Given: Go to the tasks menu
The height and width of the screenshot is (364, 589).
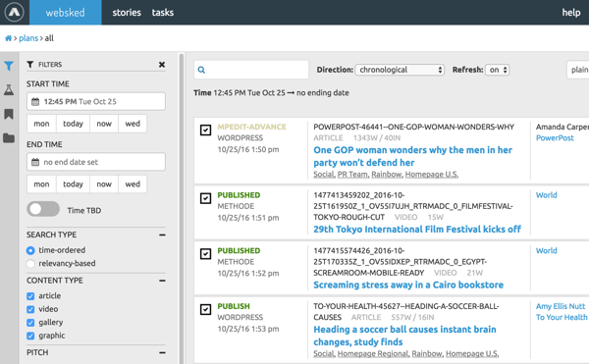Looking at the screenshot, I should point(163,13).
